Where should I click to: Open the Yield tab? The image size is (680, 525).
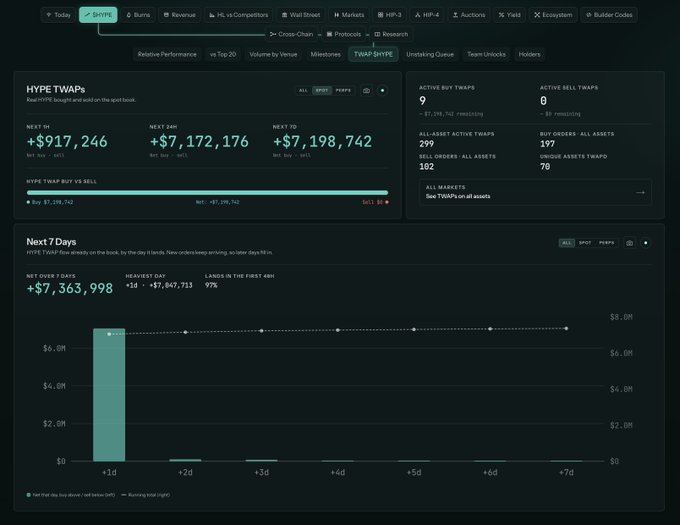click(x=509, y=15)
